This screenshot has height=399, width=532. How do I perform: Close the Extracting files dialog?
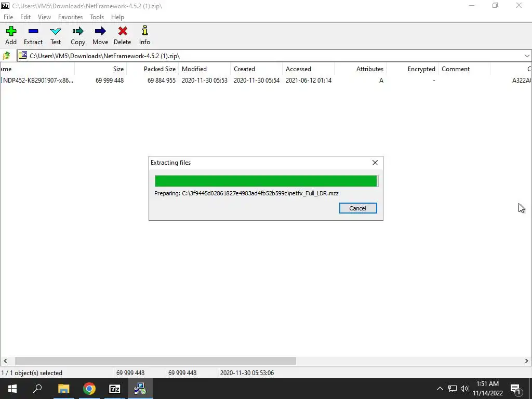[375, 163]
